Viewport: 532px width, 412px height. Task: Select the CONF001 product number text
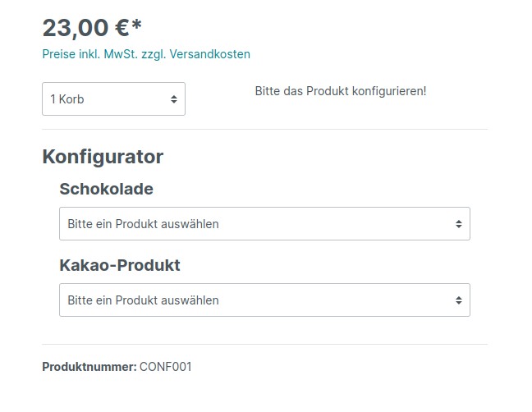click(x=166, y=367)
